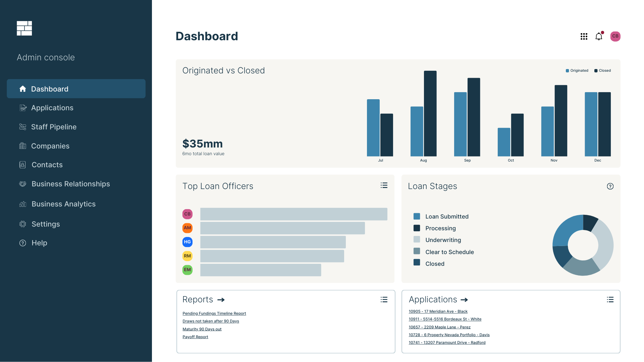
Task: Expand the Applications section list icon
Action: pyautogui.click(x=610, y=300)
